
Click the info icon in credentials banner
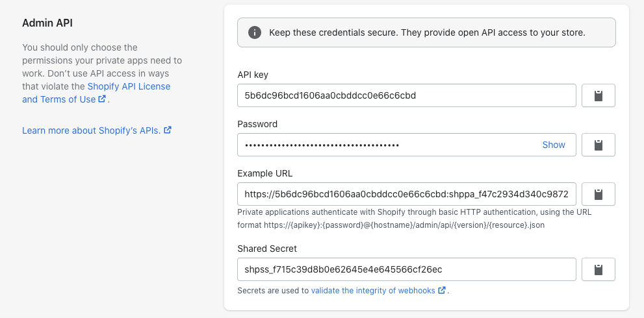point(255,32)
